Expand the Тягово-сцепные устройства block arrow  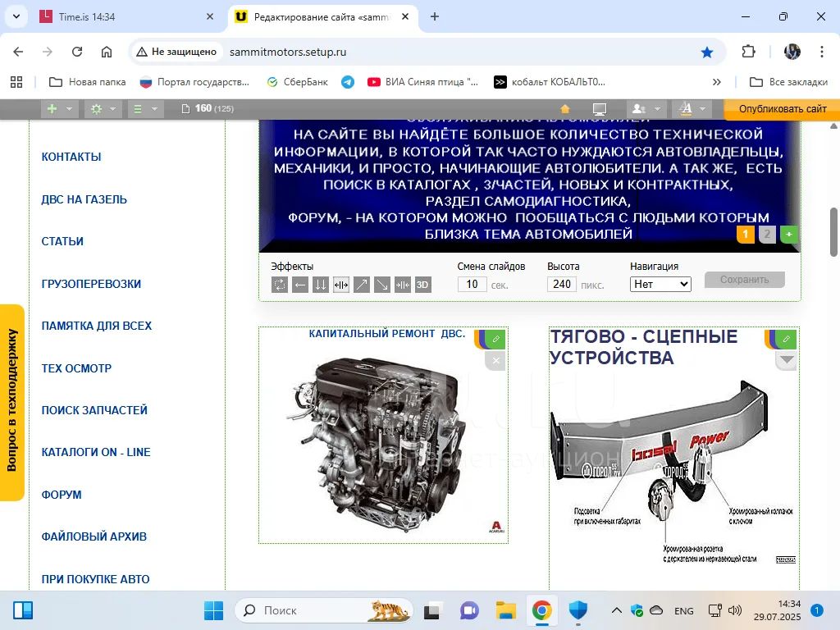pos(787,360)
